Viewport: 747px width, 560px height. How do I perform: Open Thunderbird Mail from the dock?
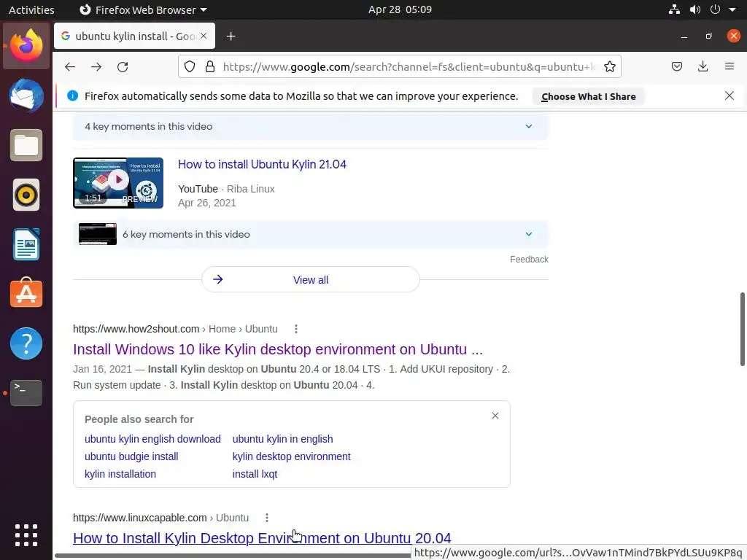pos(26,96)
